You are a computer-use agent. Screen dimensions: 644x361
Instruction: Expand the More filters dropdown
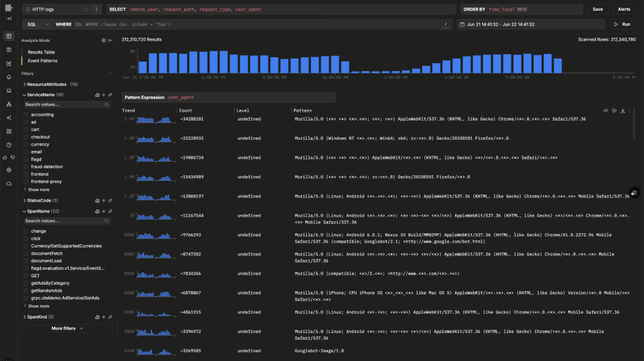point(67,329)
